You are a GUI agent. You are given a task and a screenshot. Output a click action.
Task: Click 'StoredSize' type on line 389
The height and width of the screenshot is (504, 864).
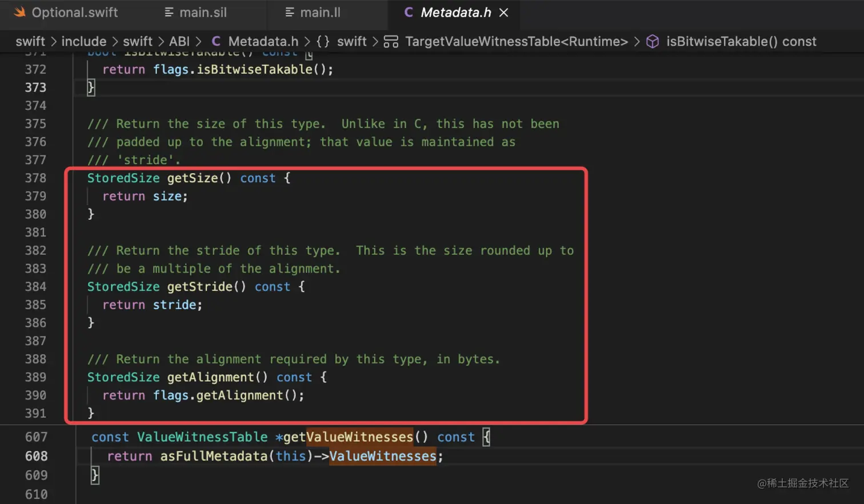(x=123, y=377)
